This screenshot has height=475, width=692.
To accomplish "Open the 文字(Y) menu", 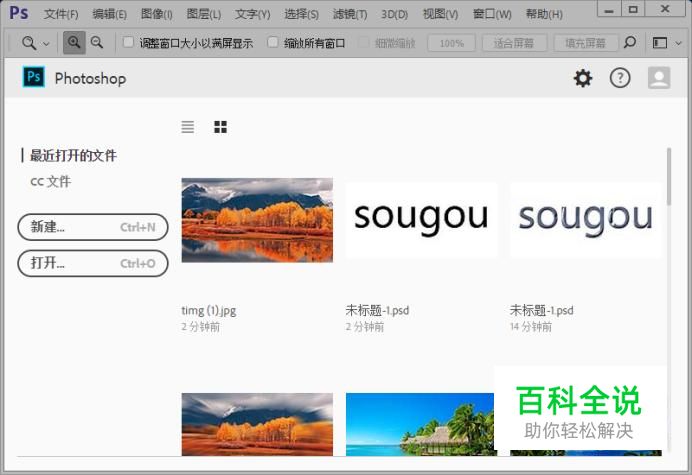I will 252,14.
